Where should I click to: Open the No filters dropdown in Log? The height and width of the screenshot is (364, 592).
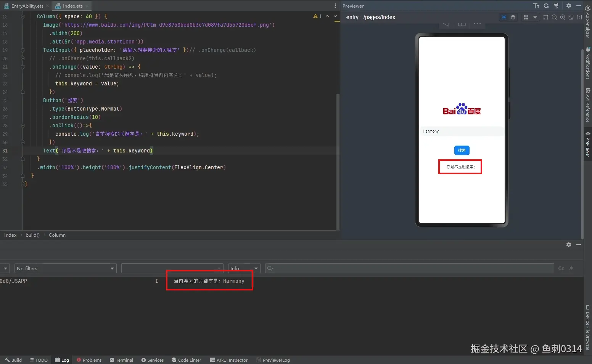65,268
